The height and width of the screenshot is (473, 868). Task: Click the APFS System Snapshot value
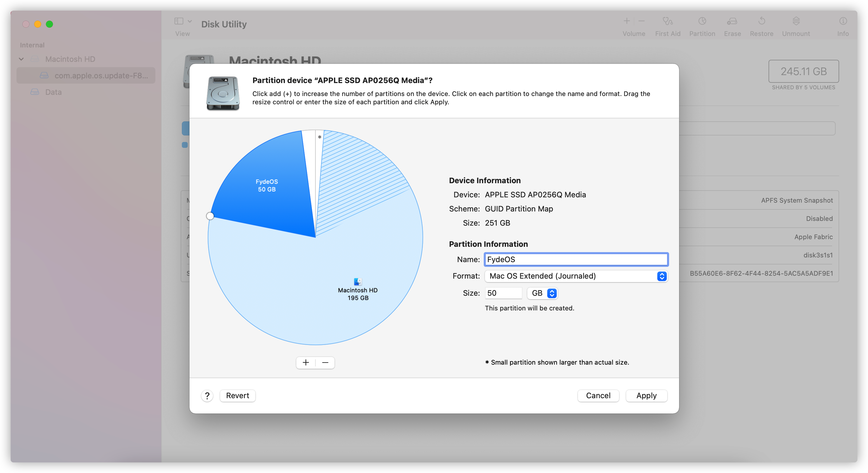coord(797,200)
